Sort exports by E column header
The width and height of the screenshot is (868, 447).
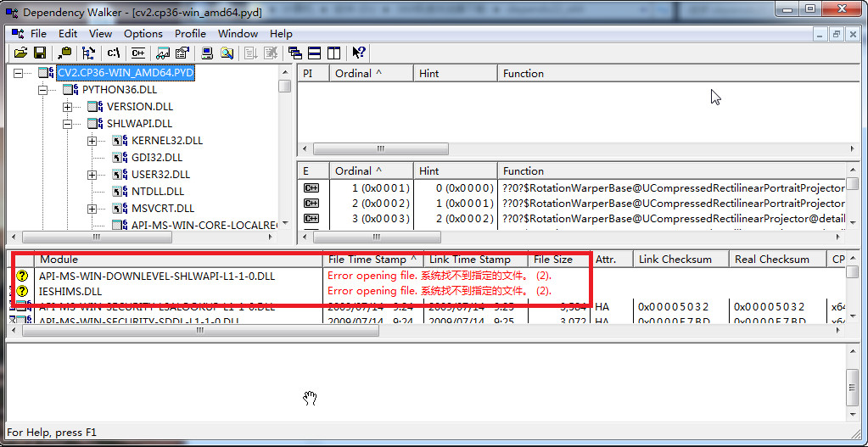(x=313, y=171)
